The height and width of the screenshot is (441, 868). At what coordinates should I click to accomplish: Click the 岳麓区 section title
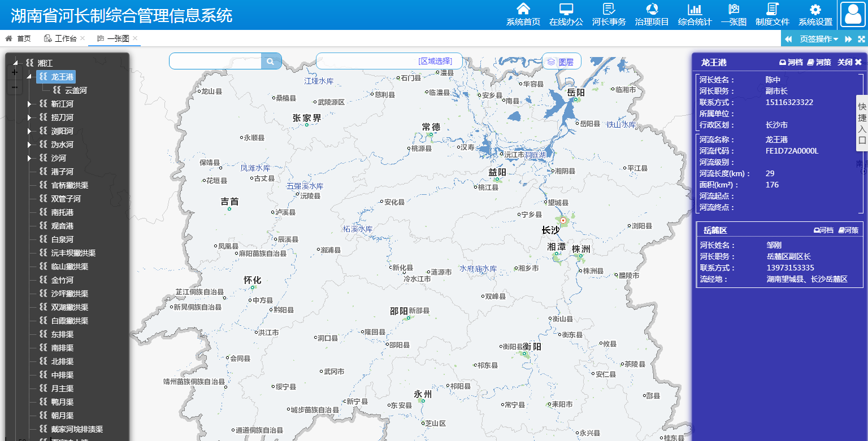(715, 230)
